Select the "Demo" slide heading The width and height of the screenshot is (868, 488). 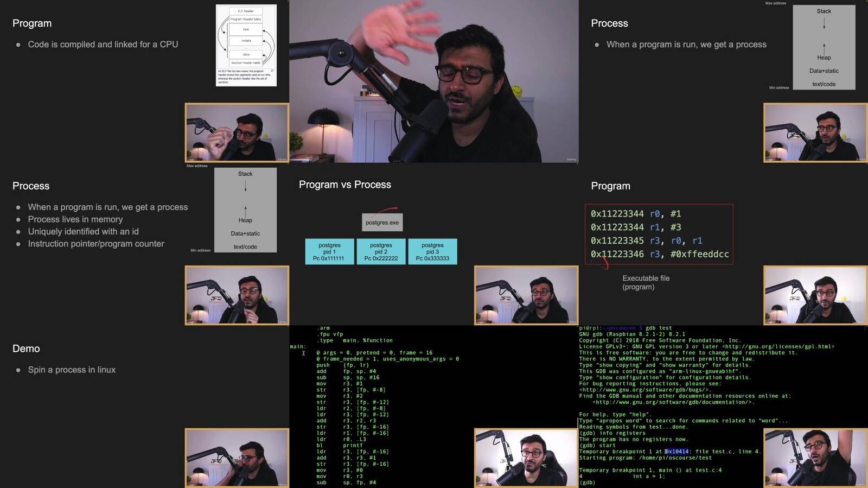26,348
